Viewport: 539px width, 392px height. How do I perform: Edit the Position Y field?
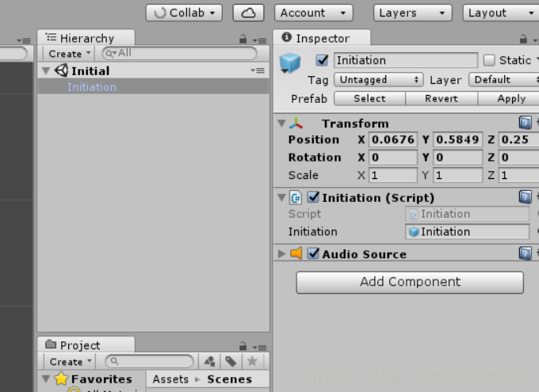(x=457, y=139)
